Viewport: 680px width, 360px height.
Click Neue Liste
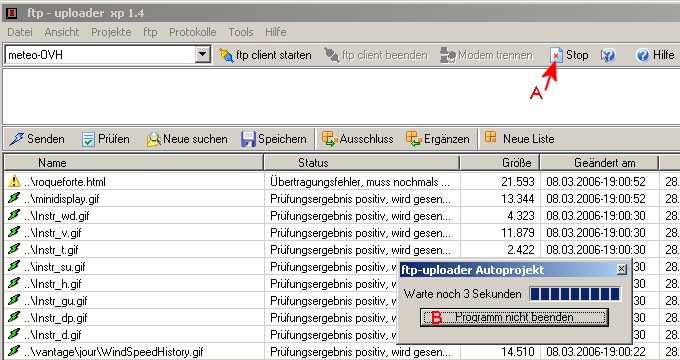519,139
